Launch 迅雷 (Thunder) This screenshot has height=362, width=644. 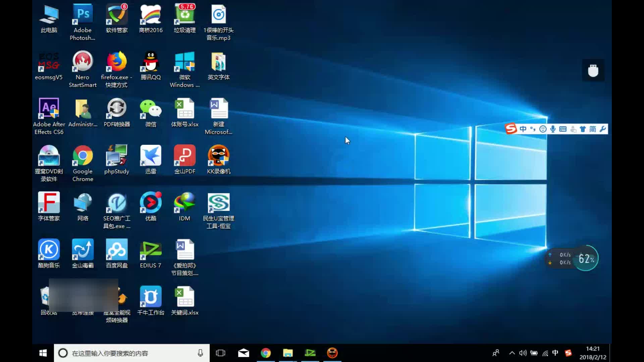pos(151,160)
